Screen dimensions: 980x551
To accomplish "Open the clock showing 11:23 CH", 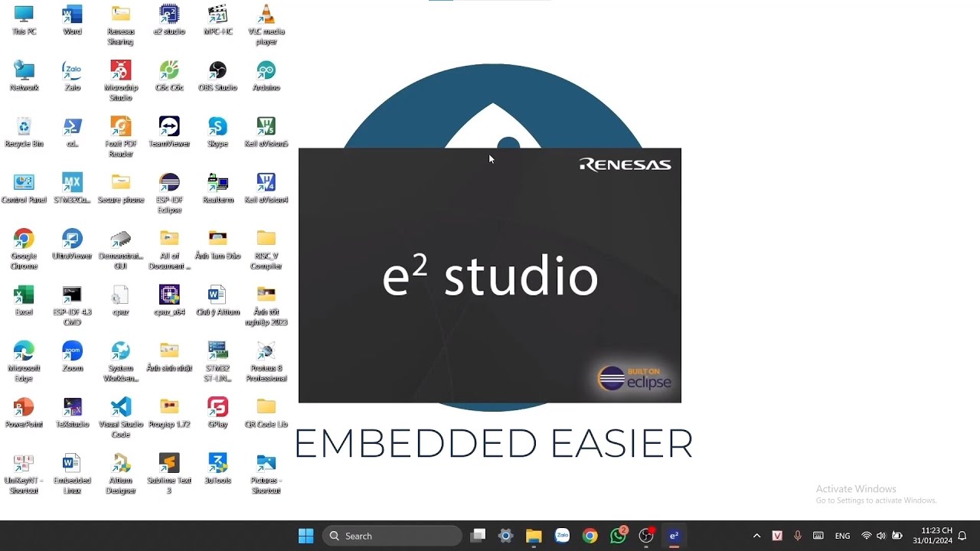I will (933, 536).
